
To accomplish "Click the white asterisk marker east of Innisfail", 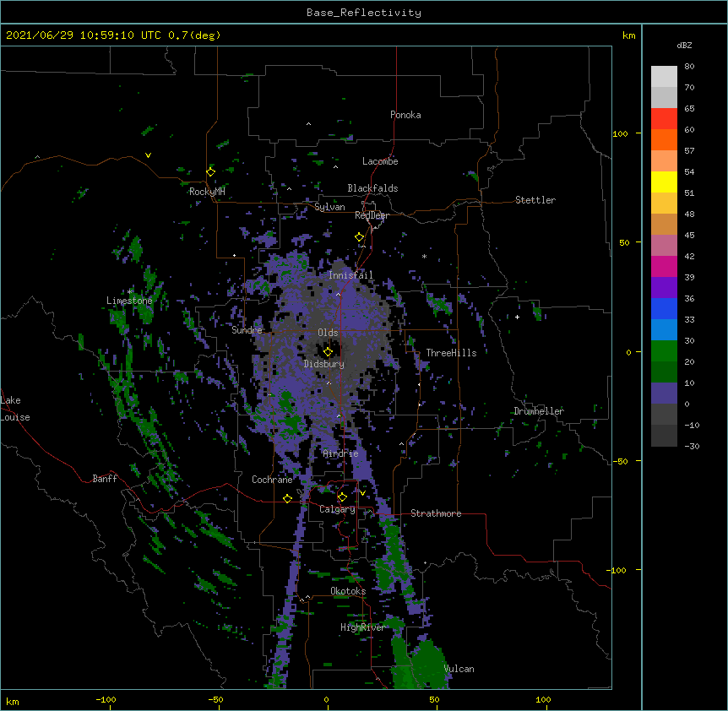I will [x=424, y=256].
